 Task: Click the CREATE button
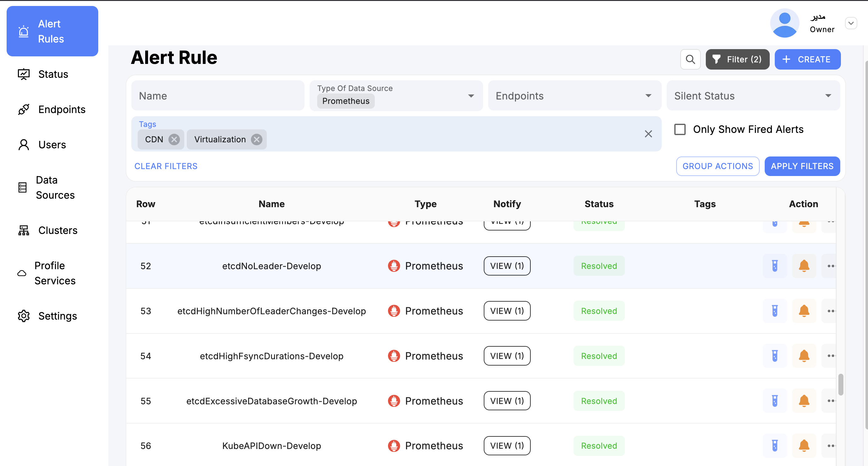point(807,59)
